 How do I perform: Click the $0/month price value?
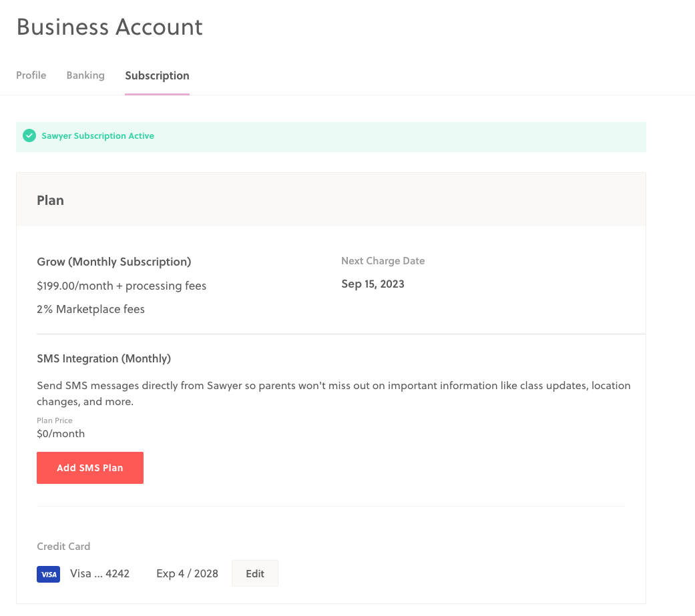coord(61,434)
